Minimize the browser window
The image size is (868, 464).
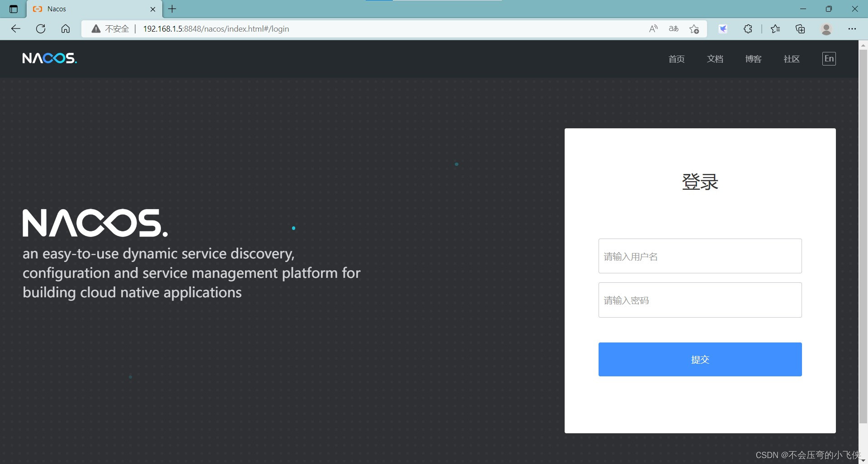pyautogui.click(x=803, y=9)
